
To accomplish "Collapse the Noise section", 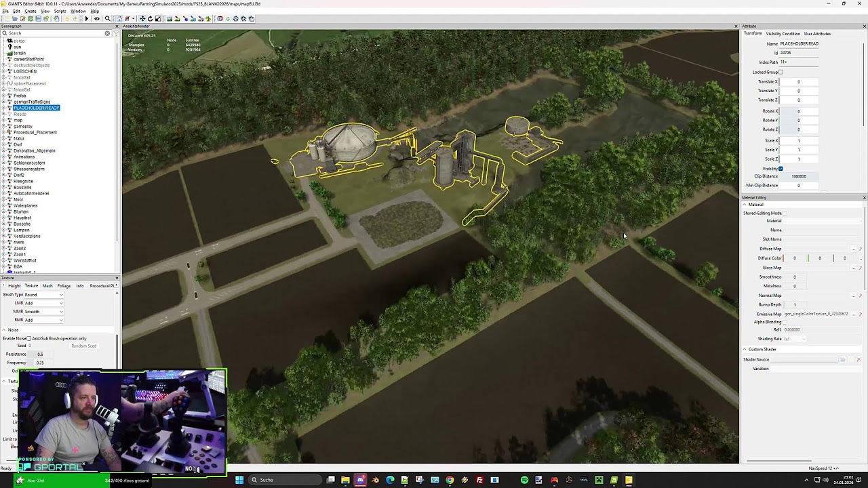I will 4,330.
